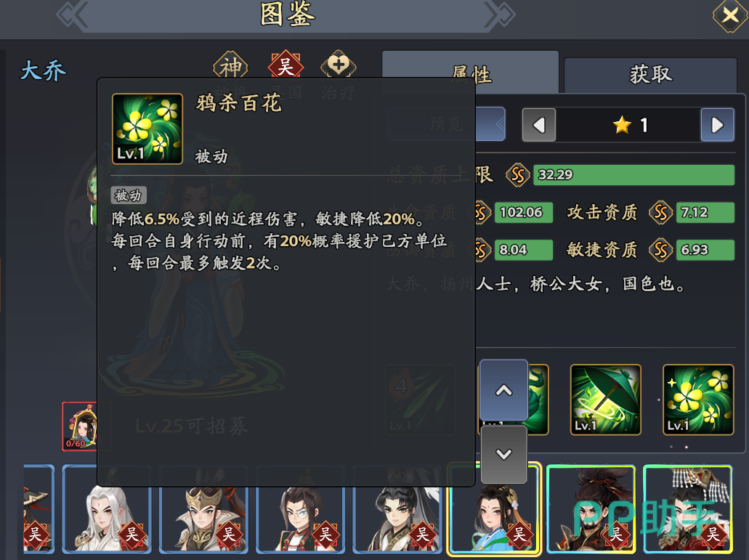Image resolution: width=749 pixels, height=560 pixels.
Task: Click the 鸦杀百花 skill icon in popup
Action: click(147, 129)
